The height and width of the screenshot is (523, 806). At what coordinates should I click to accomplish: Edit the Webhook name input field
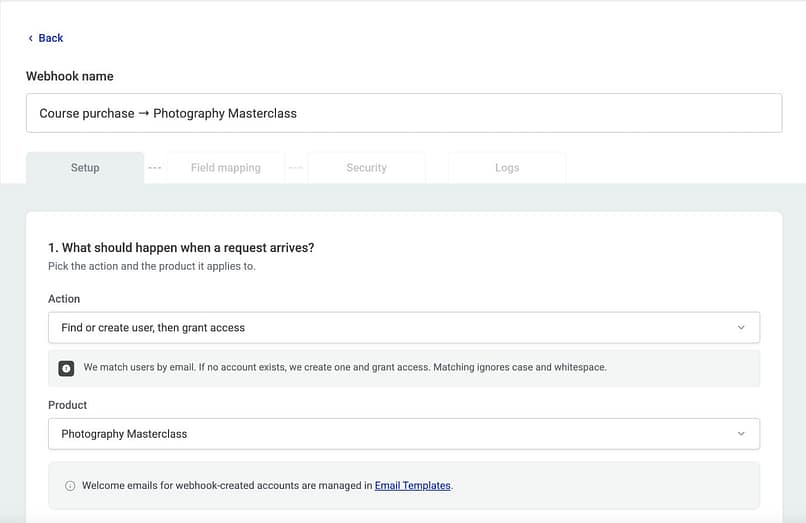tap(404, 113)
